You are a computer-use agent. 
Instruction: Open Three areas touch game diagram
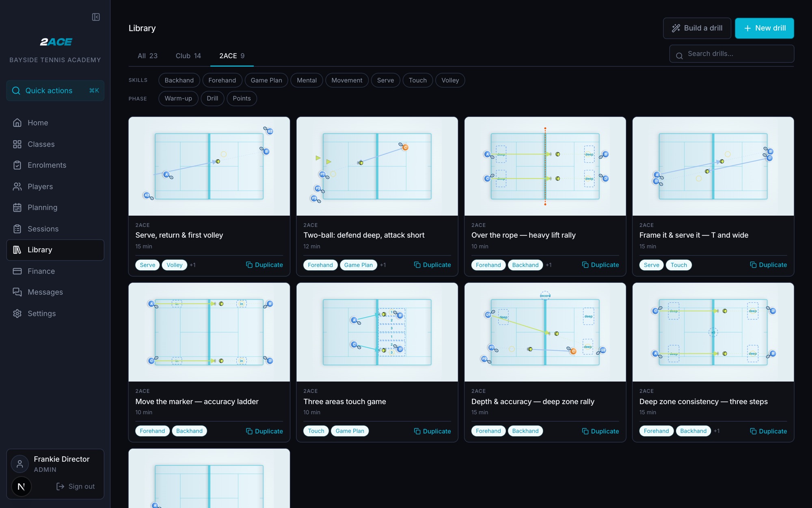click(x=377, y=332)
